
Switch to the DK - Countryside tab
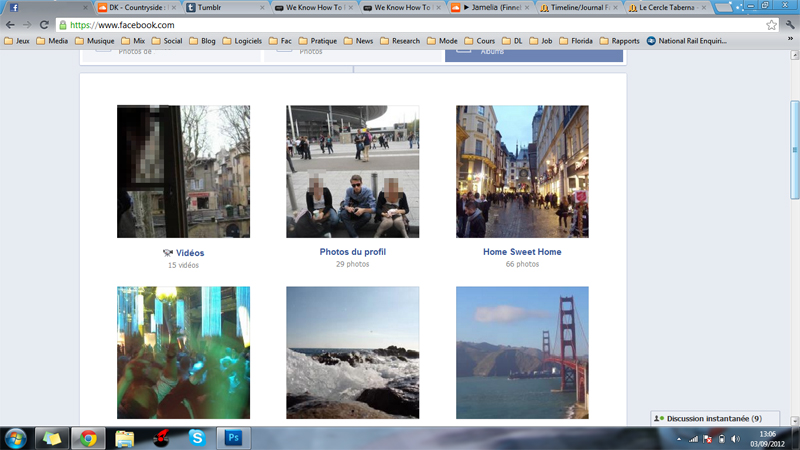(x=137, y=8)
